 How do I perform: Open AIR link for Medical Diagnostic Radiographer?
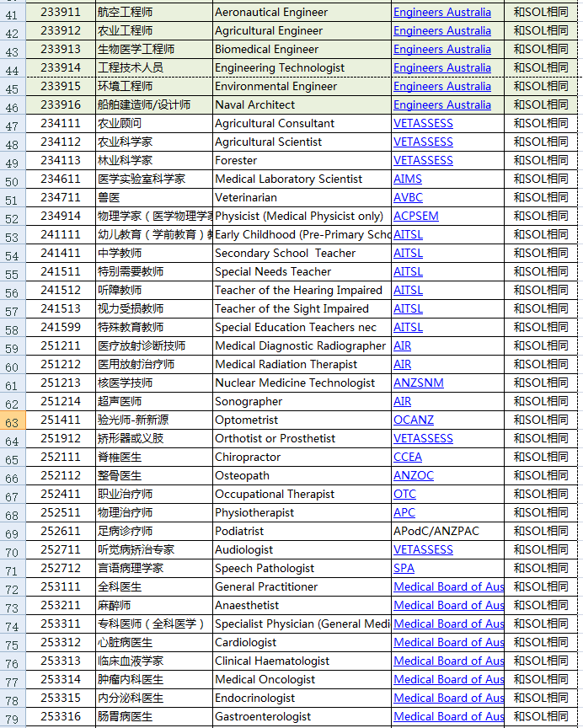pyautogui.click(x=403, y=346)
